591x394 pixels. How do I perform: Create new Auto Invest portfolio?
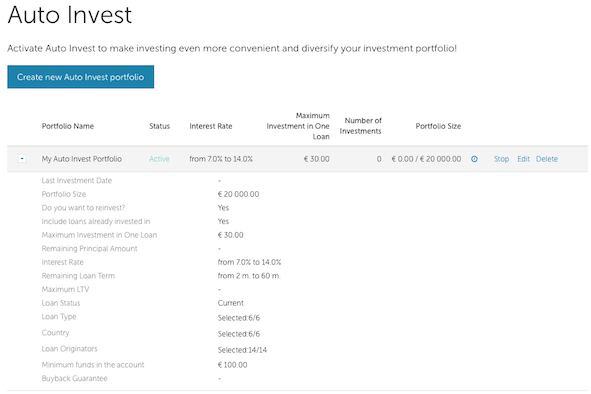tap(81, 77)
